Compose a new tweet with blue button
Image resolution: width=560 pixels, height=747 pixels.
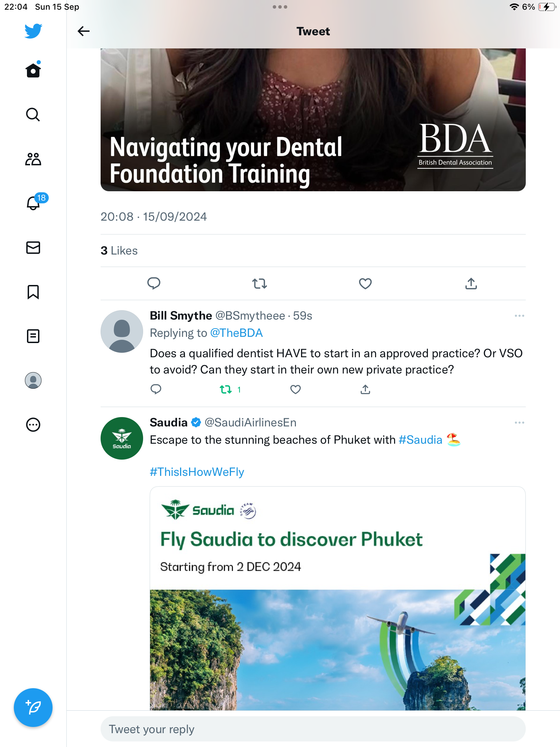click(33, 708)
